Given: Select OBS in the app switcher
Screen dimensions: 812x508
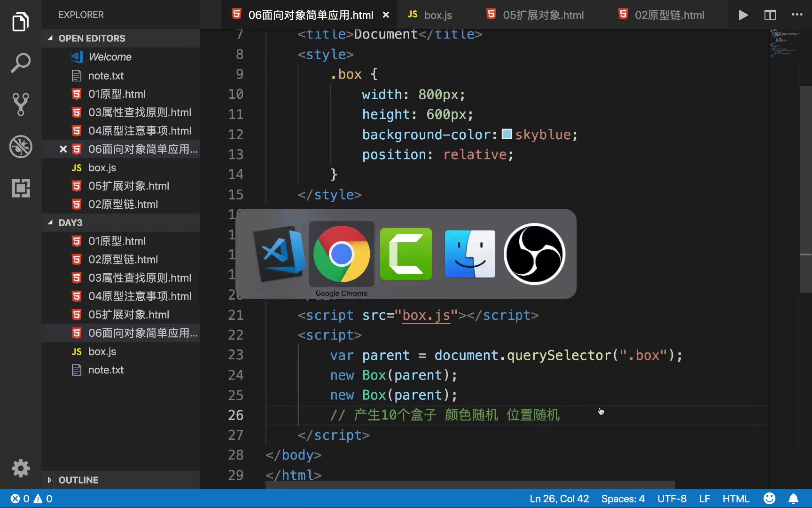Looking at the screenshot, I should coord(534,254).
